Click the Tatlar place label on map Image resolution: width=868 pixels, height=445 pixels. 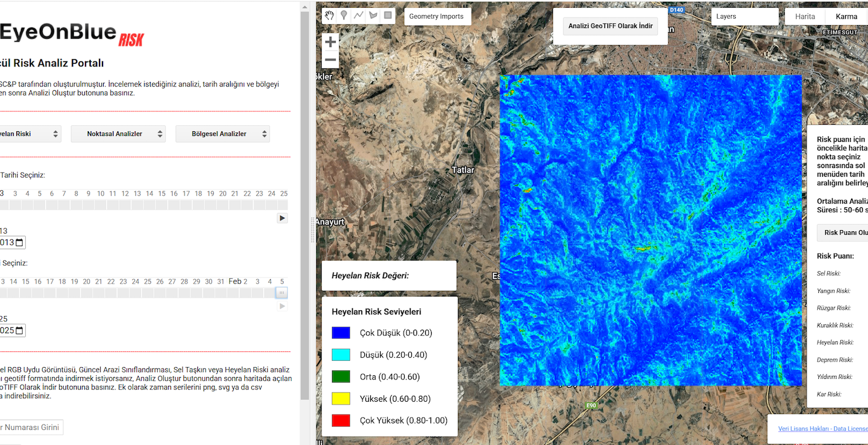point(463,170)
